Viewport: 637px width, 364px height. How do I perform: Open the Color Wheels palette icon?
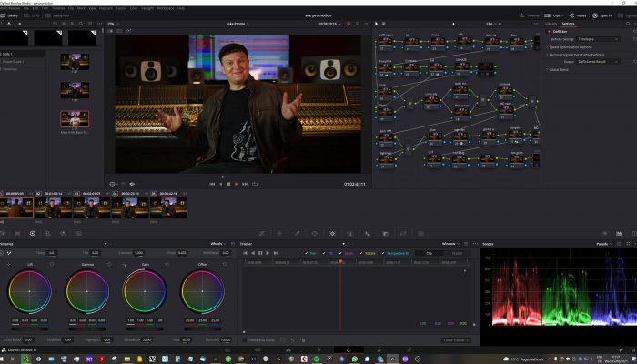[33, 234]
